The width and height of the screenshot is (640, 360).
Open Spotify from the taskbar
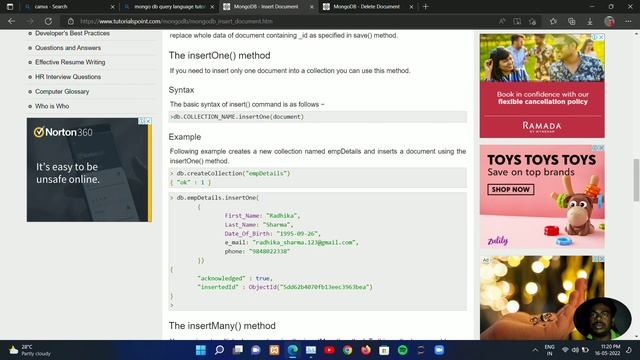[402, 350]
